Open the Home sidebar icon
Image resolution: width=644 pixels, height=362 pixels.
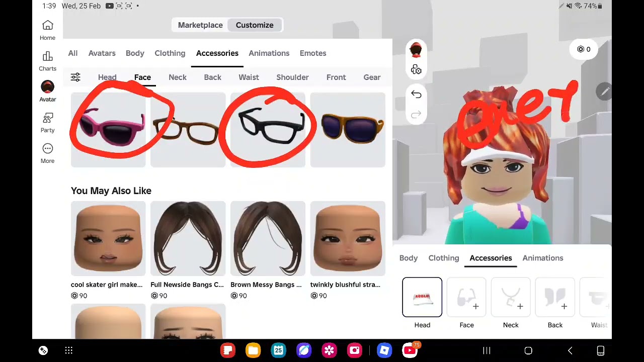tap(48, 30)
